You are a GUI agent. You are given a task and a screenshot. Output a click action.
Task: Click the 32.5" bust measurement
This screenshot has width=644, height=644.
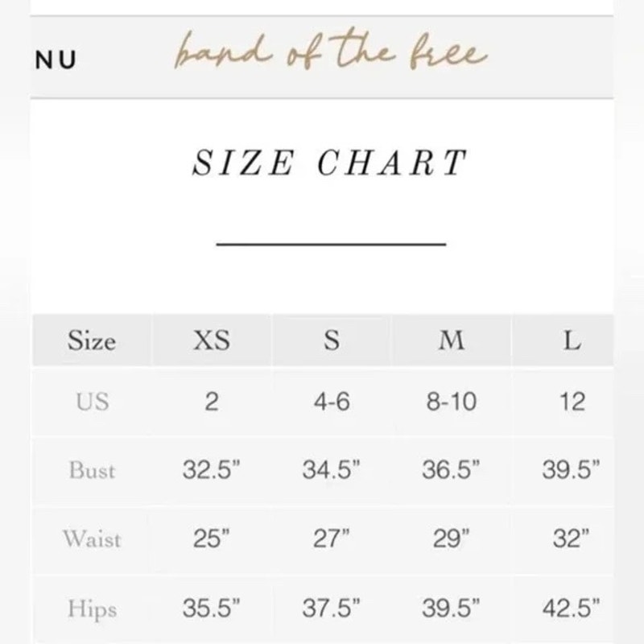pyautogui.click(x=211, y=469)
